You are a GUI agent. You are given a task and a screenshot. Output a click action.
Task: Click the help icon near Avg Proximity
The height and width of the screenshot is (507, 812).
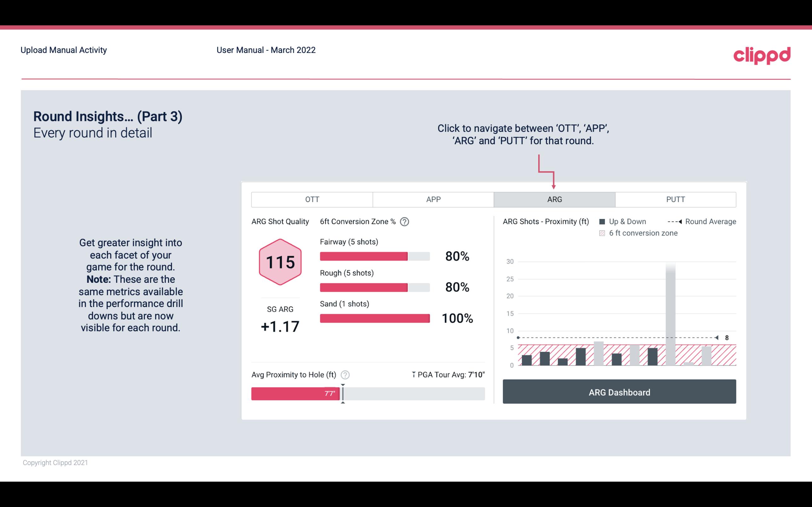tap(345, 374)
